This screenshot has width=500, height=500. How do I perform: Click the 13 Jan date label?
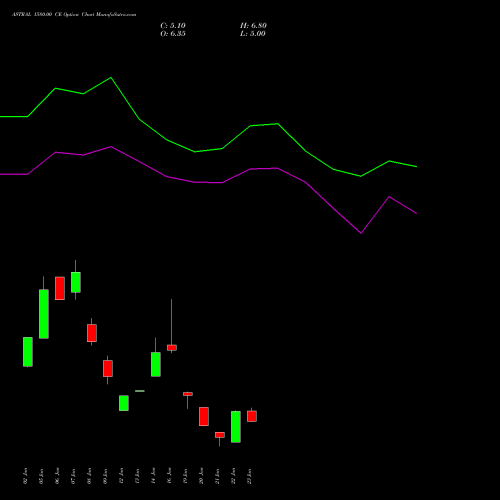(138, 476)
